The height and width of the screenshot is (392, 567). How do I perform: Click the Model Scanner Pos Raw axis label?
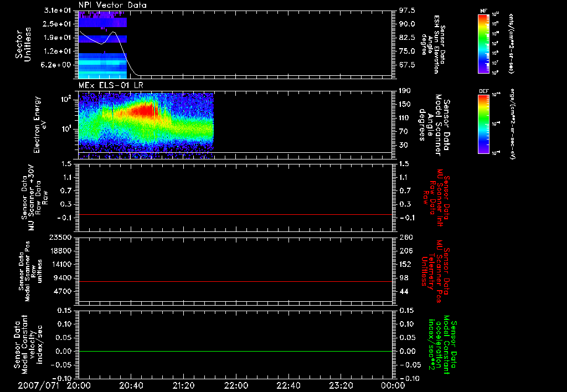click(30, 271)
